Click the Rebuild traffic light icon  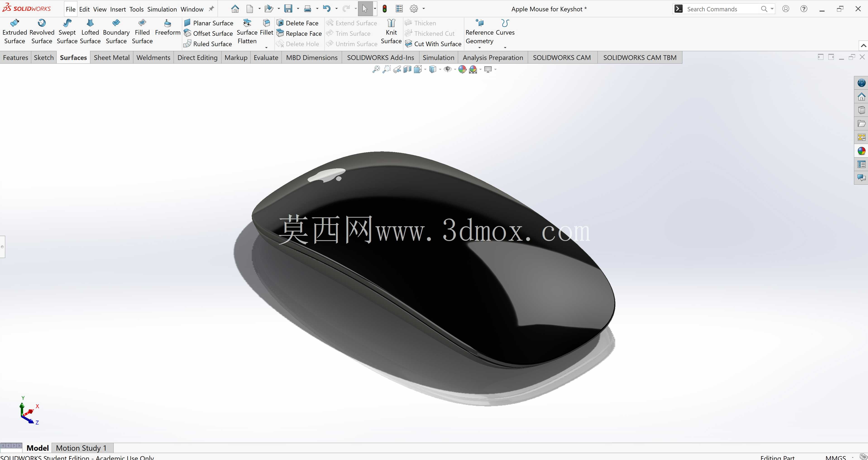point(385,9)
